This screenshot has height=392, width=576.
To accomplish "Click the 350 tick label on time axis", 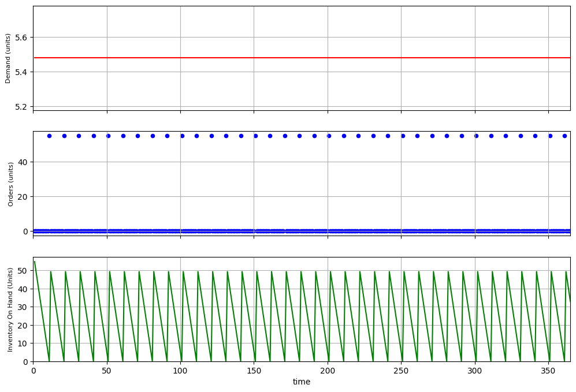I will 548,371.
